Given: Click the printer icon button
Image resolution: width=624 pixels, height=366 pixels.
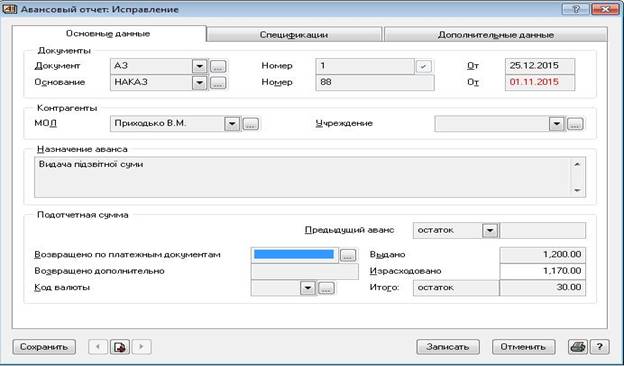Looking at the screenshot, I should coord(577,347).
